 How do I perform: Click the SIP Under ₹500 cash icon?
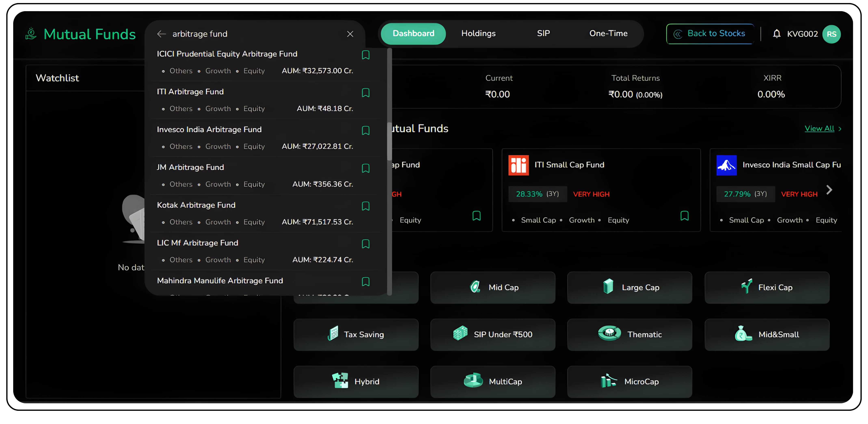[x=460, y=333]
